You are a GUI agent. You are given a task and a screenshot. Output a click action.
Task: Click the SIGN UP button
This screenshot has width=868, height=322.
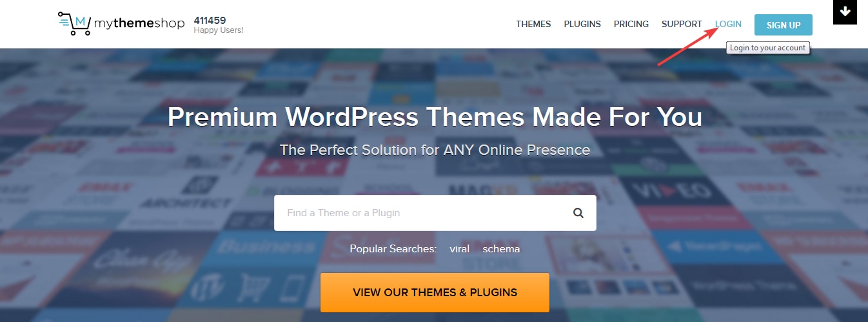tap(784, 25)
